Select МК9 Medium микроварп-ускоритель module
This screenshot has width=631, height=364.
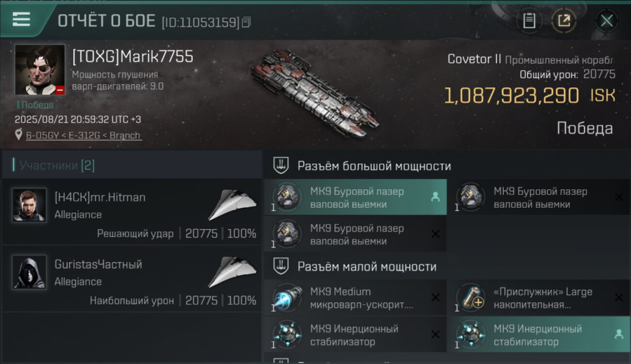click(x=355, y=298)
